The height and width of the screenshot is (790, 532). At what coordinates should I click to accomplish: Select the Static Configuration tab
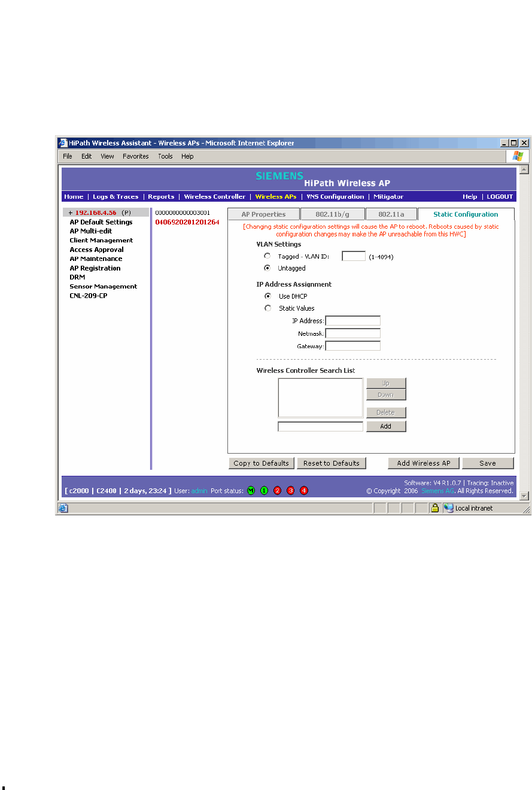[x=466, y=214]
